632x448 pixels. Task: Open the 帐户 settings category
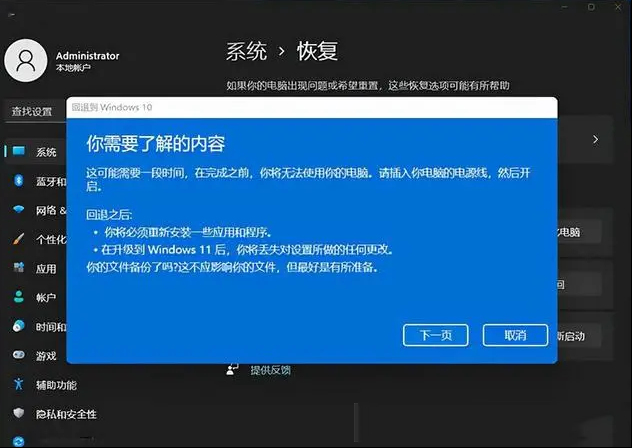tap(46, 298)
